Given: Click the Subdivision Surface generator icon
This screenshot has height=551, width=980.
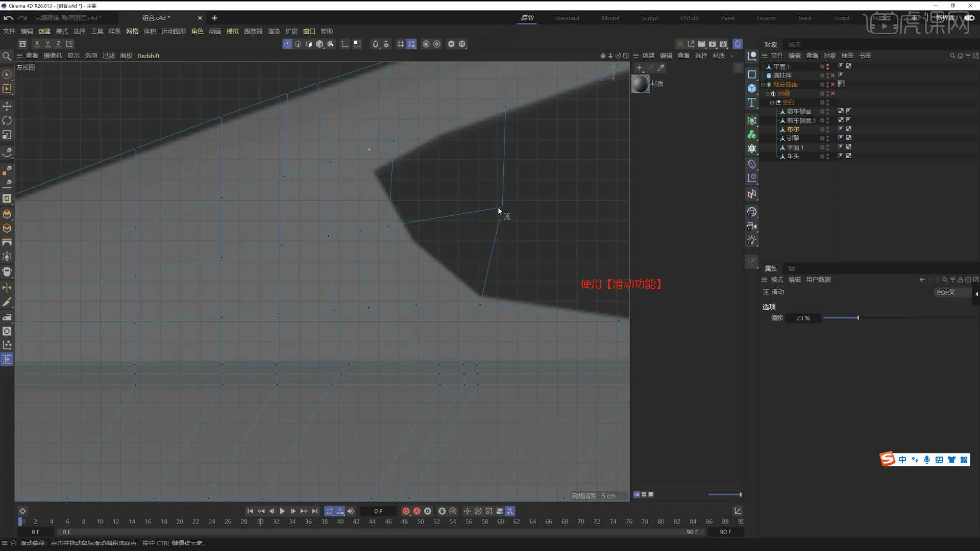Looking at the screenshot, I should tap(752, 120).
